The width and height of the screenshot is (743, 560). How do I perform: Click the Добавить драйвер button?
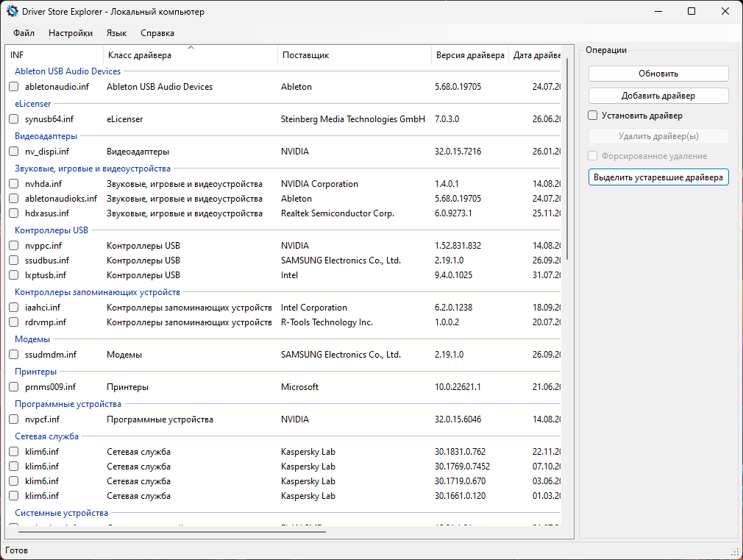[x=658, y=96]
